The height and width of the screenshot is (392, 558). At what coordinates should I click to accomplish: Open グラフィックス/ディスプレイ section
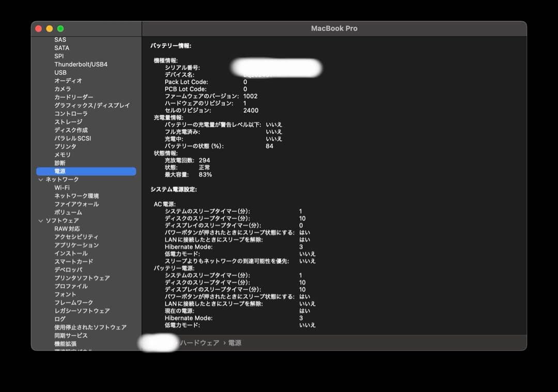[92, 105]
